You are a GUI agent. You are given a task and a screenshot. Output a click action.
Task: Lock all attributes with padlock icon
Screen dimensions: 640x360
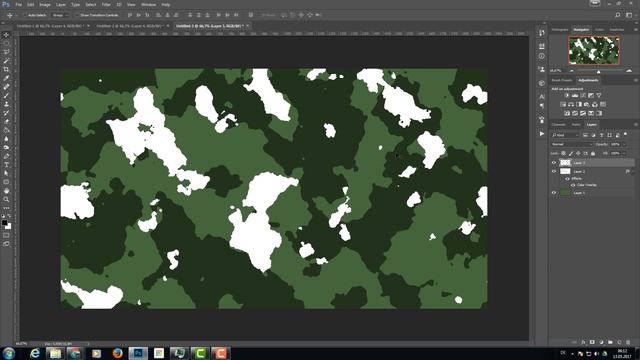point(593,153)
